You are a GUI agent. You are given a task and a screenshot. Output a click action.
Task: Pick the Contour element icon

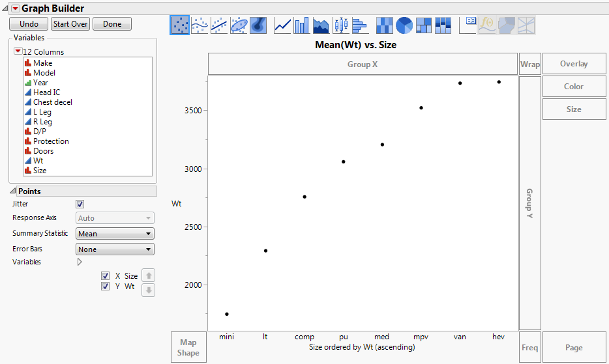(258, 25)
